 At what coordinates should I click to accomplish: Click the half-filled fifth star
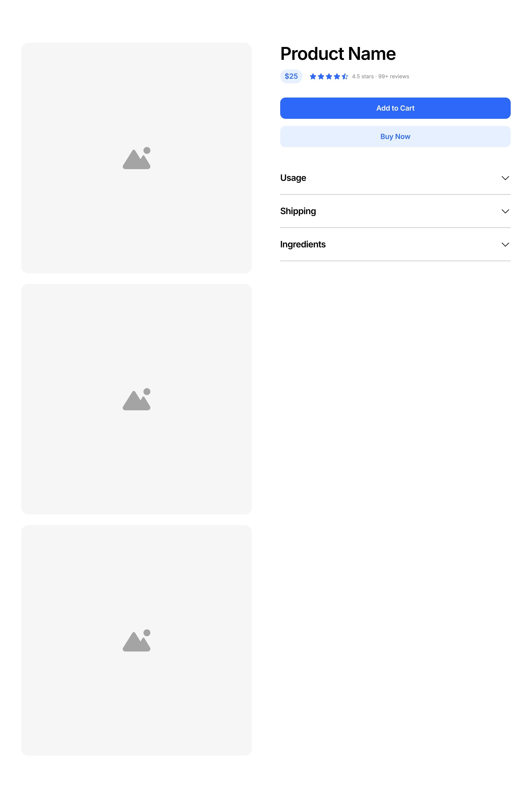(345, 76)
